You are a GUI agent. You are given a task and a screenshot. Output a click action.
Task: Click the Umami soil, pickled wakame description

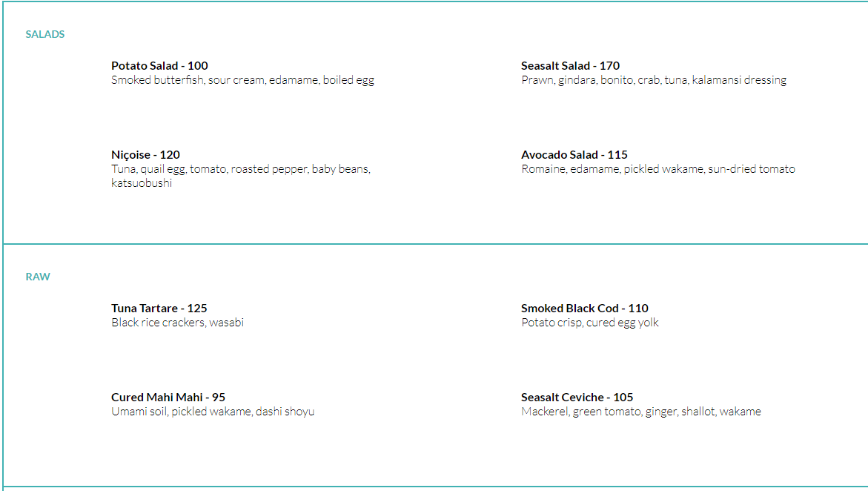coord(213,412)
